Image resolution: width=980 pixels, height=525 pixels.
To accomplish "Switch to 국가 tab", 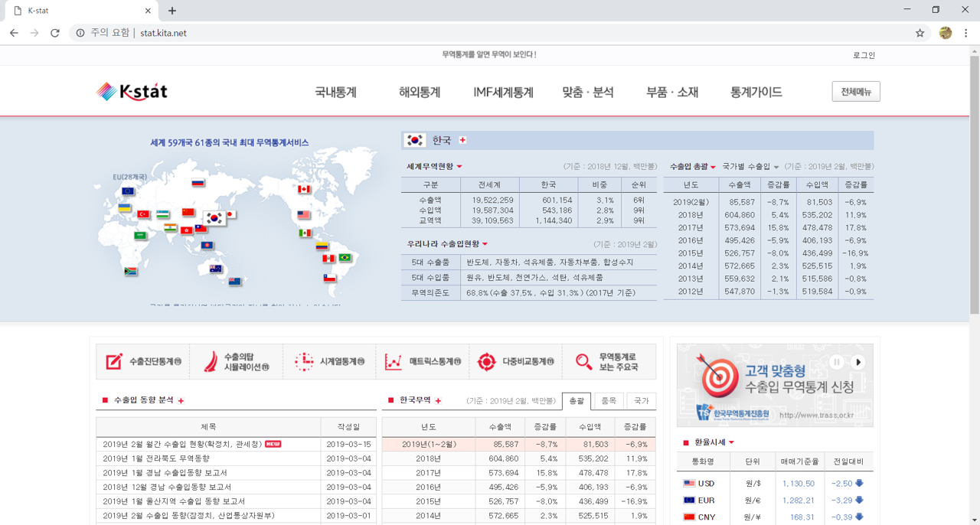I will pyautogui.click(x=641, y=401).
